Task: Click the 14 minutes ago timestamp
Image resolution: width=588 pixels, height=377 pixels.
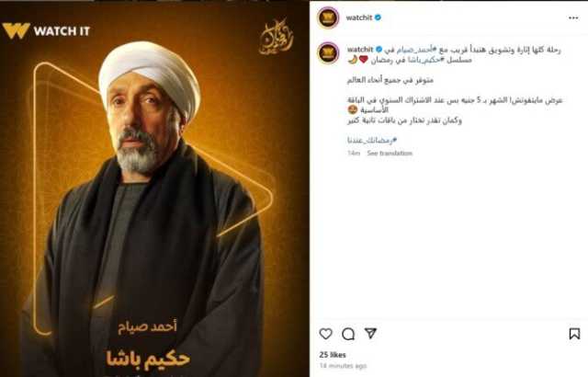Action: (343, 365)
